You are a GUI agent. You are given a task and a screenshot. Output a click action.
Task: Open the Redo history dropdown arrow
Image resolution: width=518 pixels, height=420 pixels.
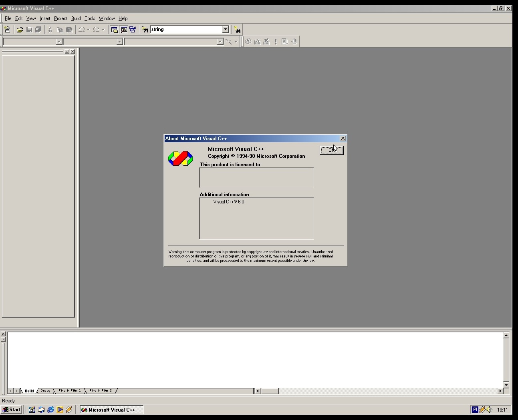tap(103, 30)
